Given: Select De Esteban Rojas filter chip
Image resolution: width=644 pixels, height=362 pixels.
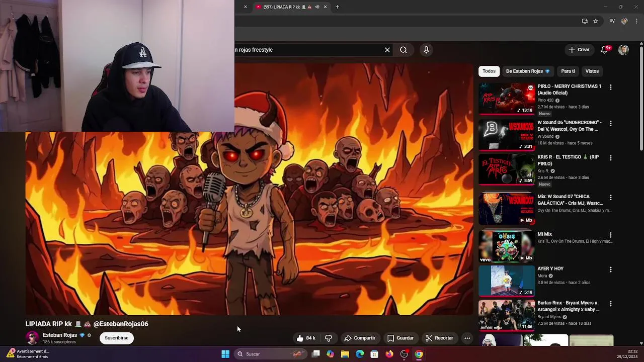Looking at the screenshot, I should tap(528, 71).
